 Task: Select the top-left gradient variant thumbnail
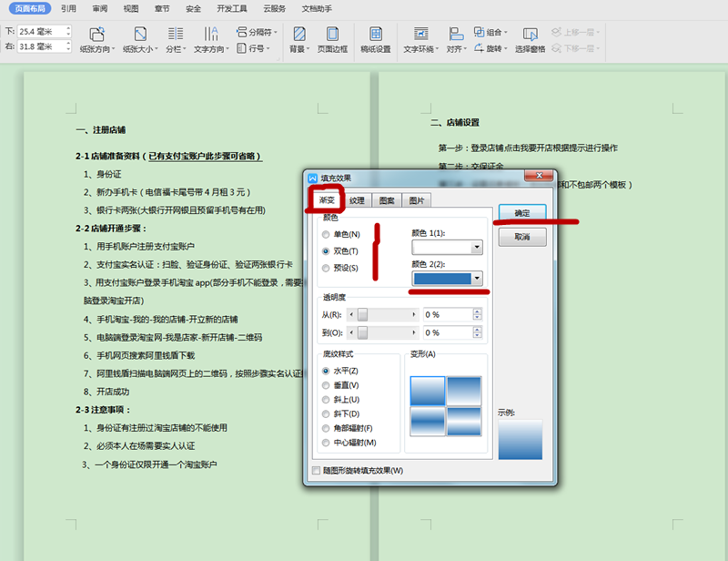(x=428, y=391)
